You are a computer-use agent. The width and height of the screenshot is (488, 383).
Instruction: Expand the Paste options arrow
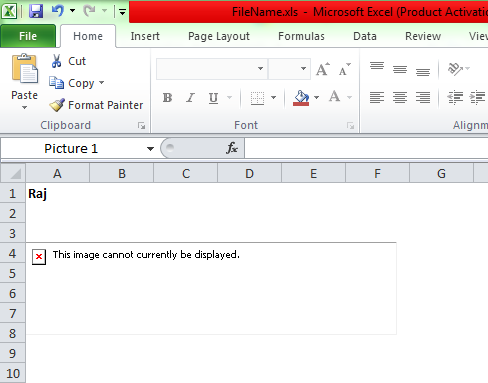click(24, 107)
